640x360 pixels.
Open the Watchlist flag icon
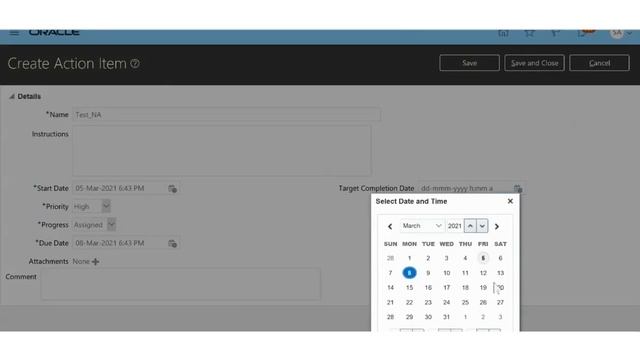tap(555, 33)
